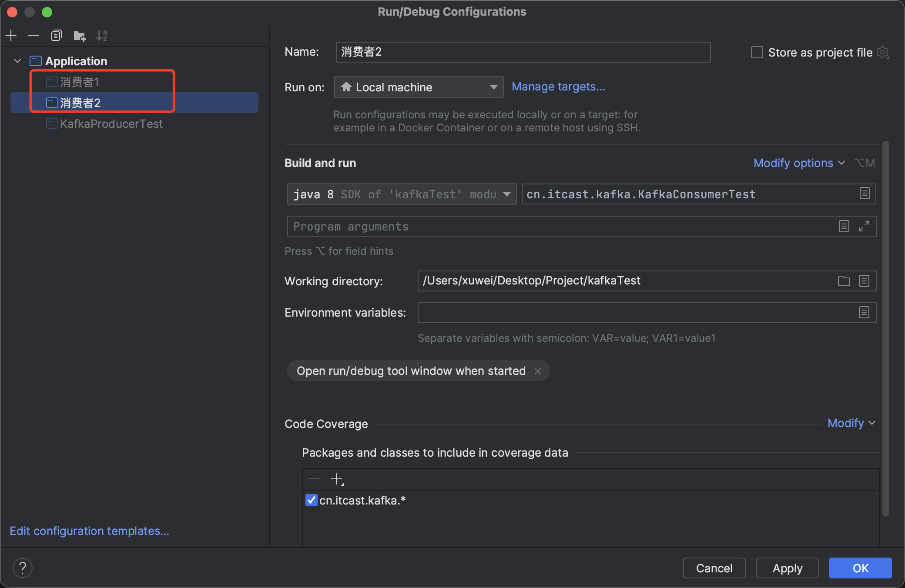Viewport: 905px width, 588px height.
Task: Browse for working directory folder icon
Action: coord(844,281)
